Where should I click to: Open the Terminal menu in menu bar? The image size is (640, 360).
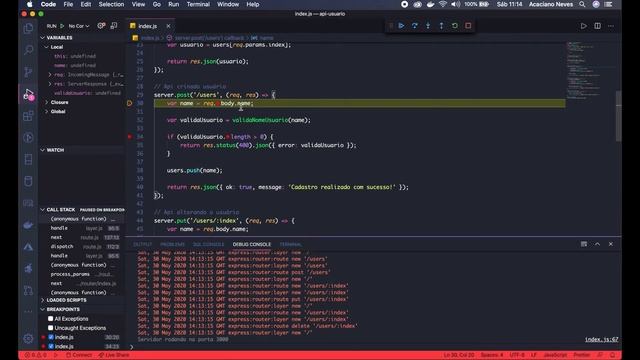point(198,4)
